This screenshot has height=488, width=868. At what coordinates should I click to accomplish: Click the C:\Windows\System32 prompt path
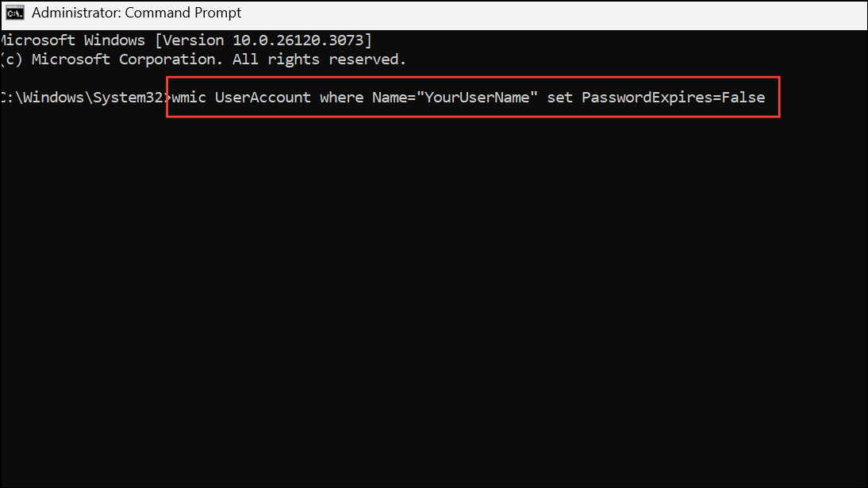point(82,98)
